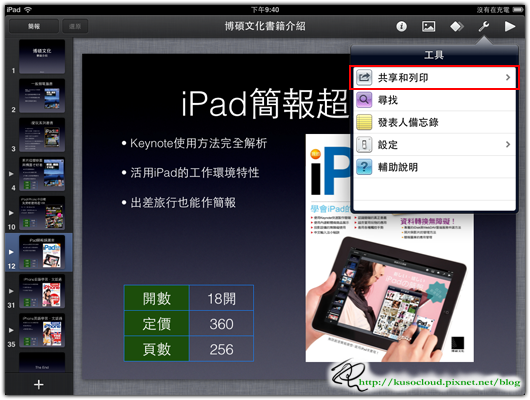Open 輔助說明 help entry
530x400 pixels.
[x=434, y=167]
